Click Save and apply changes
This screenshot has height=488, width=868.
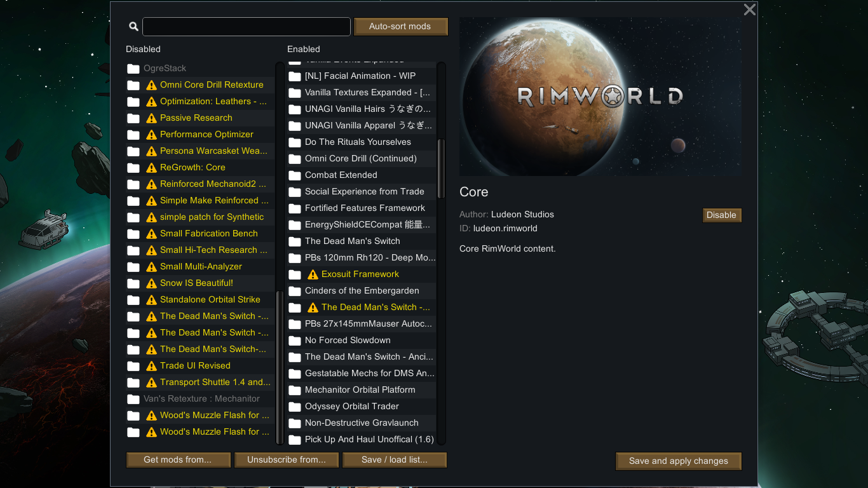coord(679,461)
